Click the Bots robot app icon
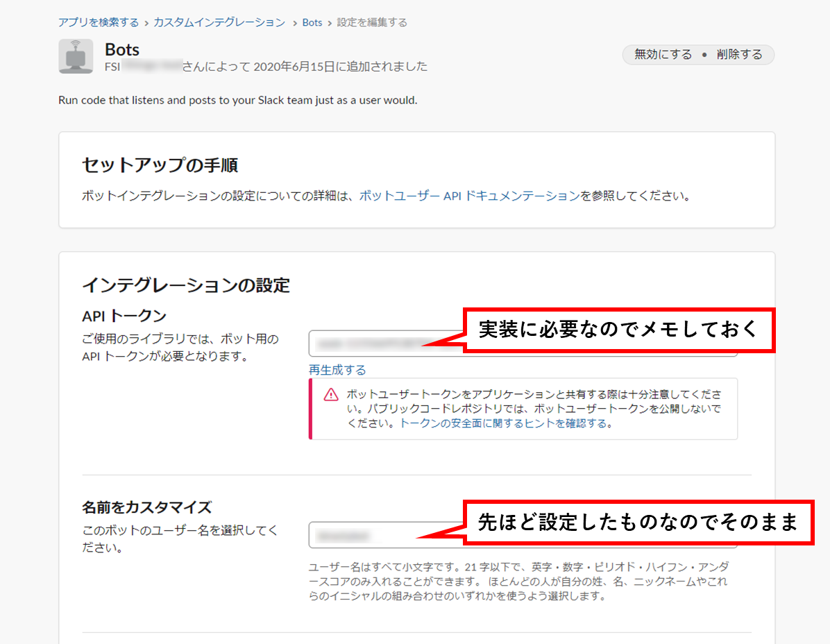The height and width of the screenshot is (644, 830). click(76, 56)
